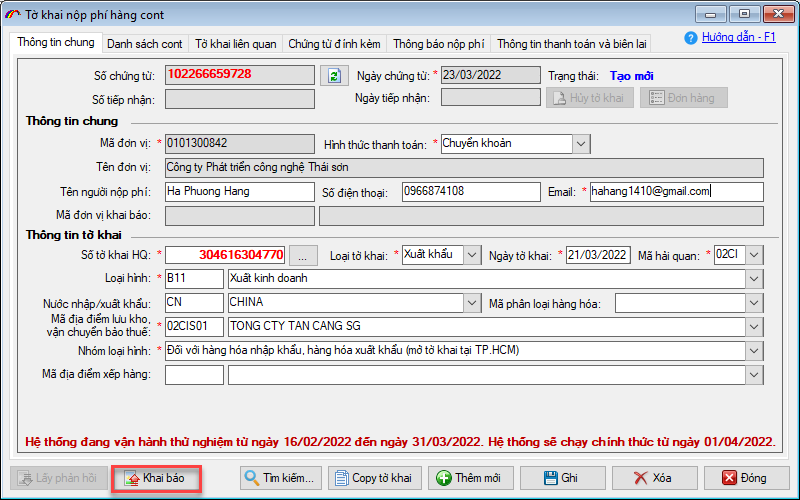Viewport: 800px width, 500px height.
Task: Click the app icon in the title bar
Action: pos(13,15)
